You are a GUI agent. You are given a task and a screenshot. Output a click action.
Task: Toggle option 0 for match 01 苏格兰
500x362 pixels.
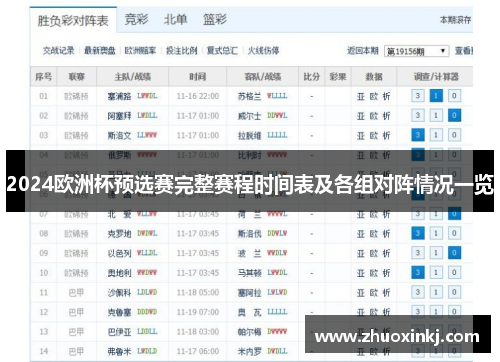(454, 96)
